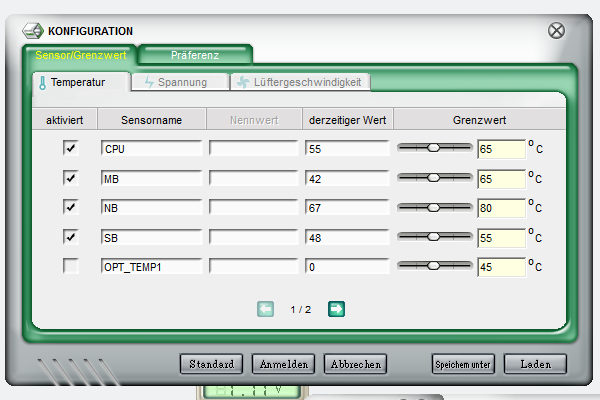600x400 pixels.
Task: Select the Temperatur sub-tab
Action: pyautogui.click(x=81, y=82)
